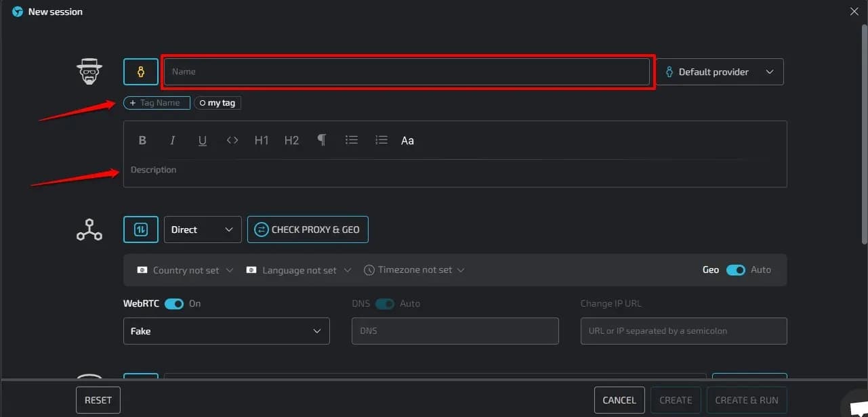Select the proxy connection icon next to Direct
This screenshot has height=417, width=868.
point(140,229)
